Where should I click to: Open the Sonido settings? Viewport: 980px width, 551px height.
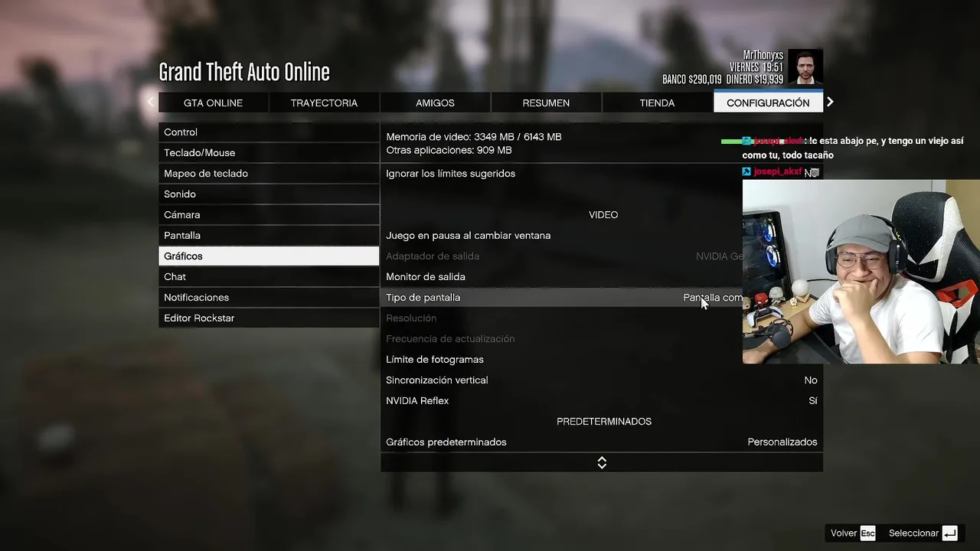pos(269,194)
